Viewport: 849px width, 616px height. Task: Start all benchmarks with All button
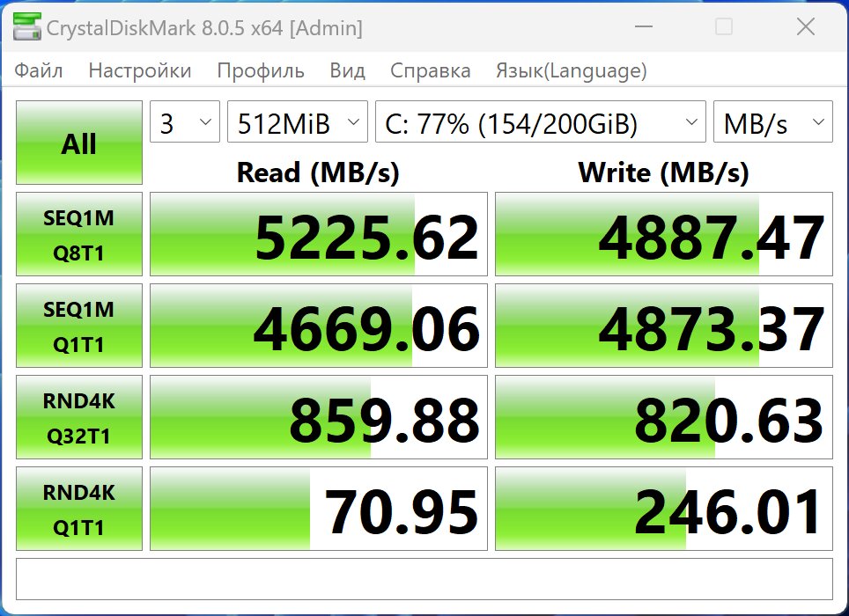[x=79, y=143]
